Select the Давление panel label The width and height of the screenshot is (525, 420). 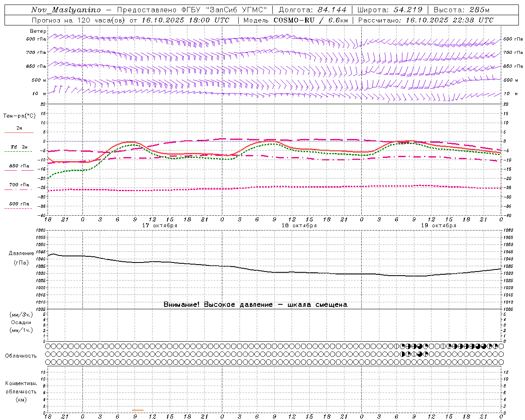[21, 253]
